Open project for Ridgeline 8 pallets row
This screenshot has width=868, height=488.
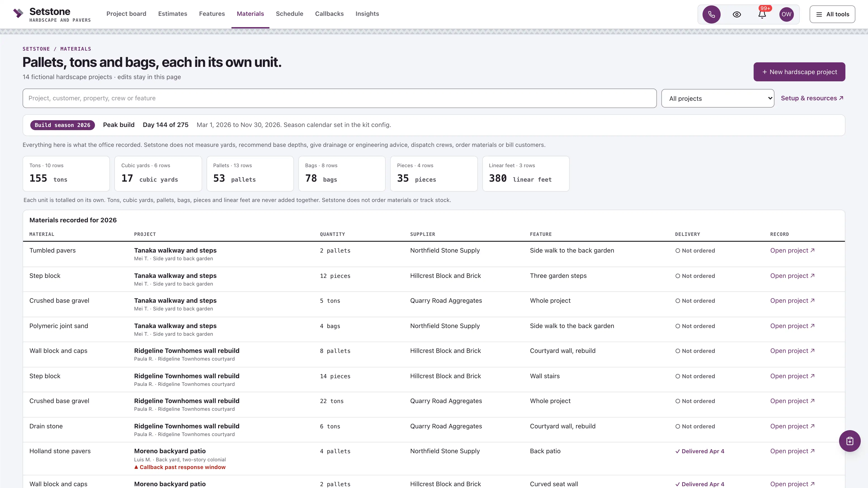point(792,351)
